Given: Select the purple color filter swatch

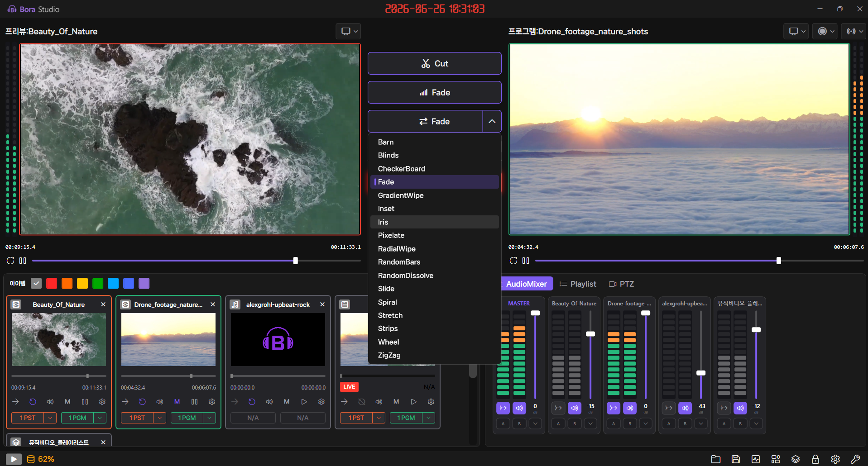Looking at the screenshot, I should coord(144,283).
